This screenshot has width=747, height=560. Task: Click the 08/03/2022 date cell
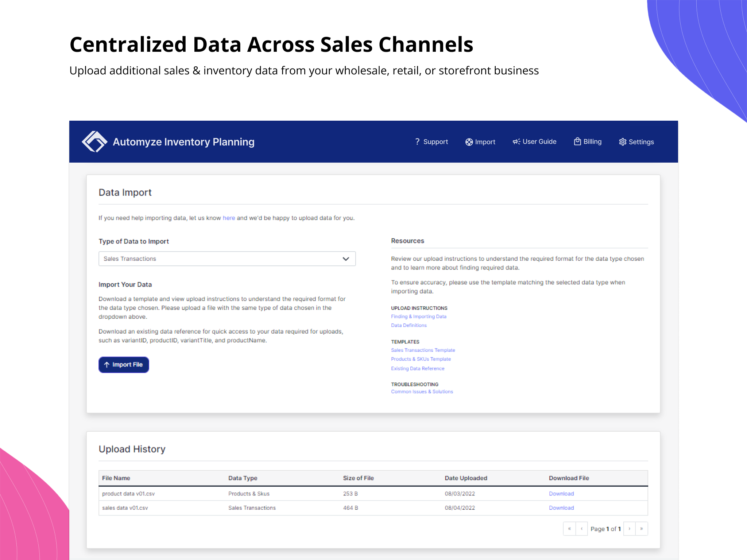[x=460, y=494]
